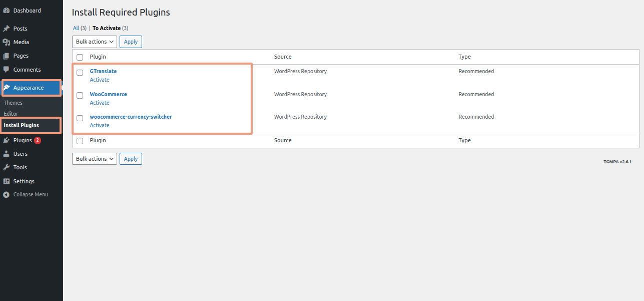644x301 pixels.
Task: Click the top Apply button
Action: click(131, 42)
